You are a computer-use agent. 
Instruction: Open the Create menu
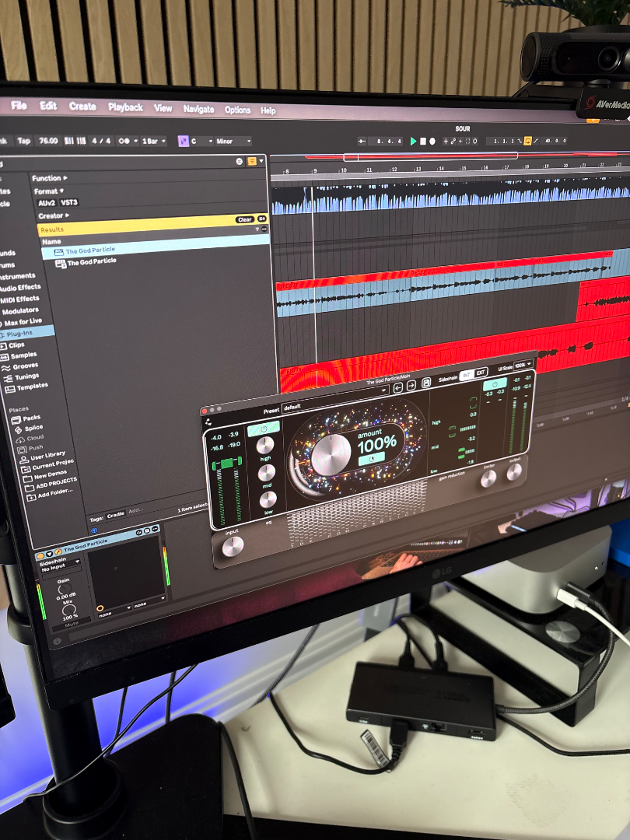click(82, 107)
